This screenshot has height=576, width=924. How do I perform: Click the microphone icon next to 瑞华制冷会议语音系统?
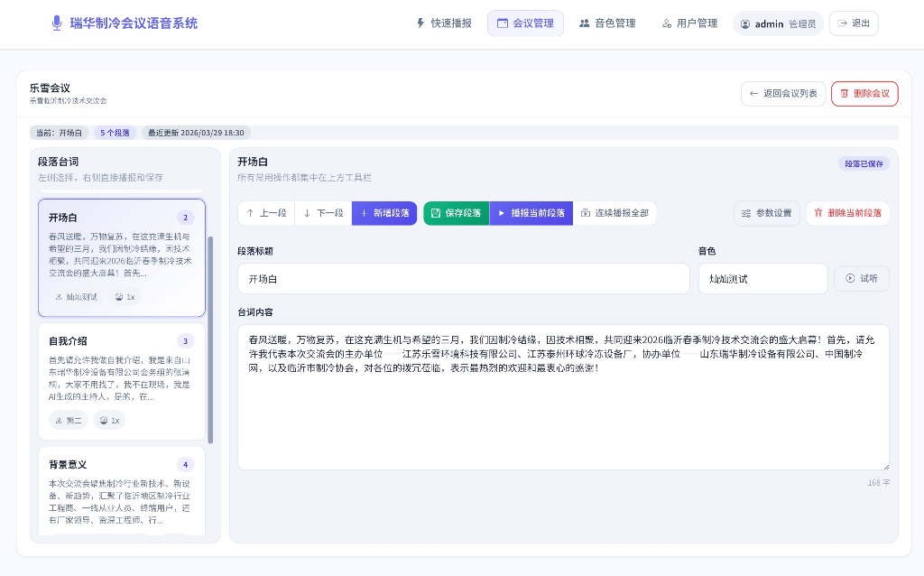click(x=56, y=23)
